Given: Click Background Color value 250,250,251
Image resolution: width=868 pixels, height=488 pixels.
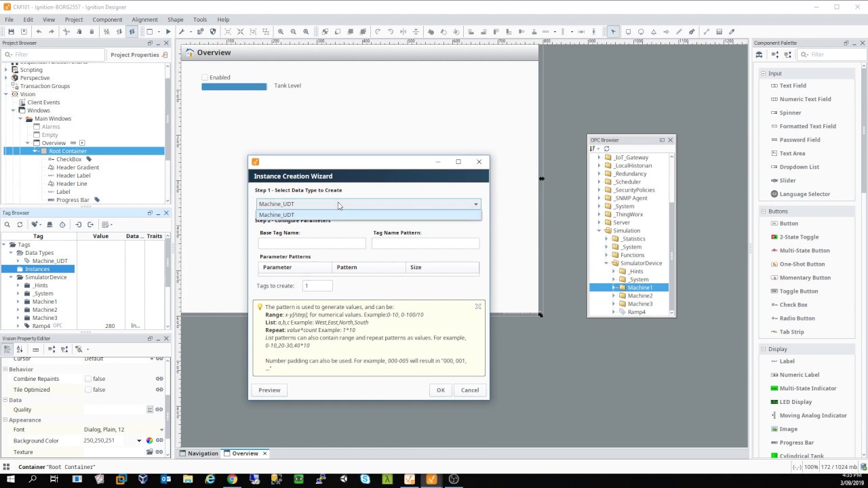Looking at the screenshot, I should pyautogui.click(x=100, y=441).
